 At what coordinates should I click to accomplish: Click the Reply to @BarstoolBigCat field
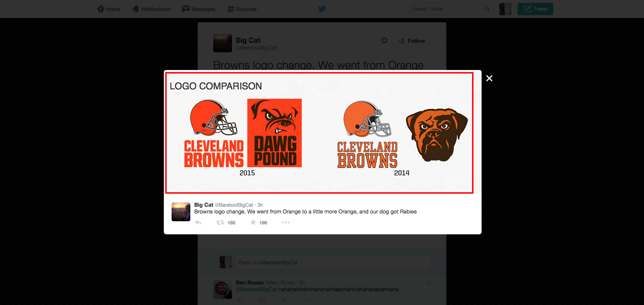pyautogui.click(x=333, y=263)
